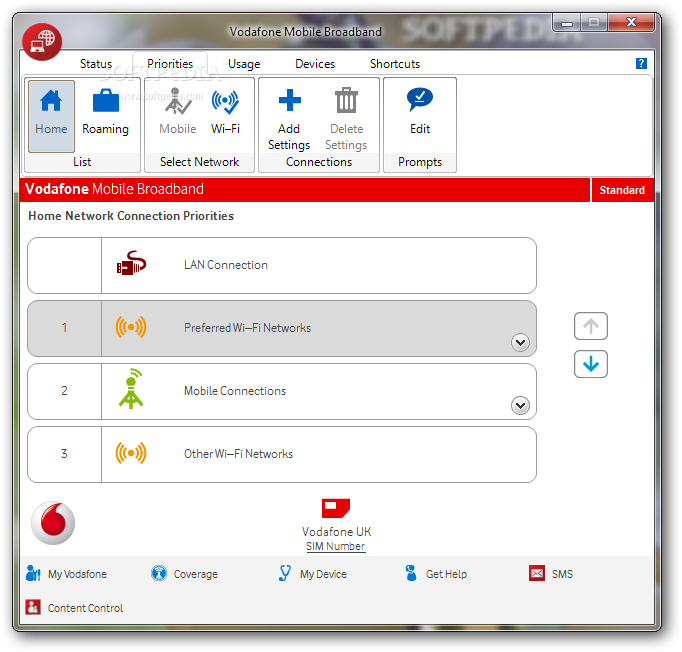
Task: Choose the Mobile network icon
Action: coord(177,102)
